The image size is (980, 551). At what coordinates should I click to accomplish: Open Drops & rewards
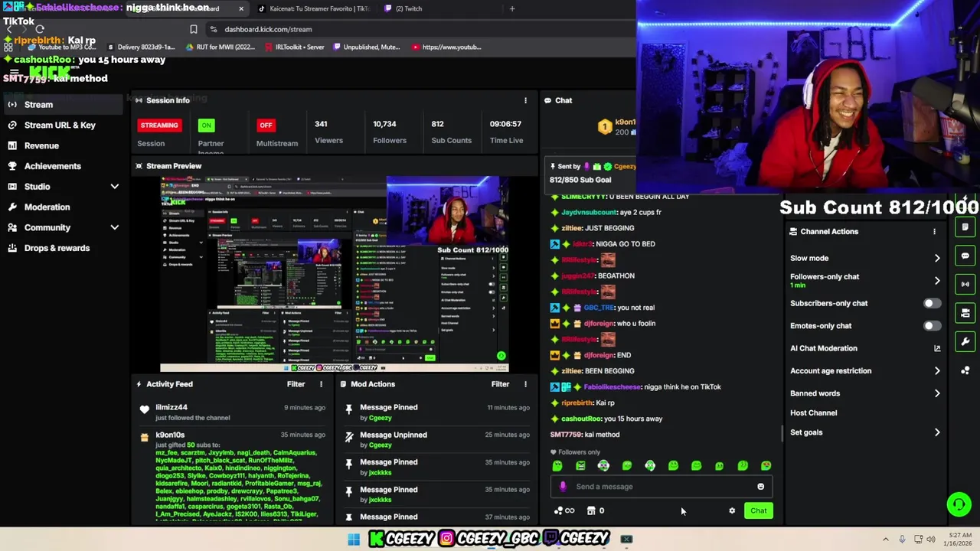click(57, 248)
